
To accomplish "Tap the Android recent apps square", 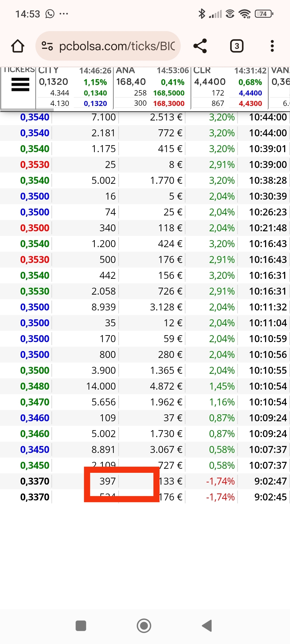I will coord(81,626).
